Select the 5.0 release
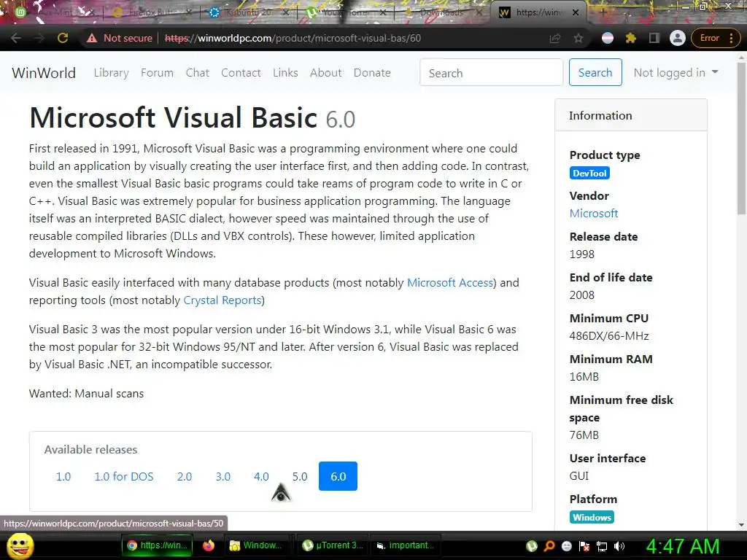Screen dimensions: 747x560 (x=300, y=476)
